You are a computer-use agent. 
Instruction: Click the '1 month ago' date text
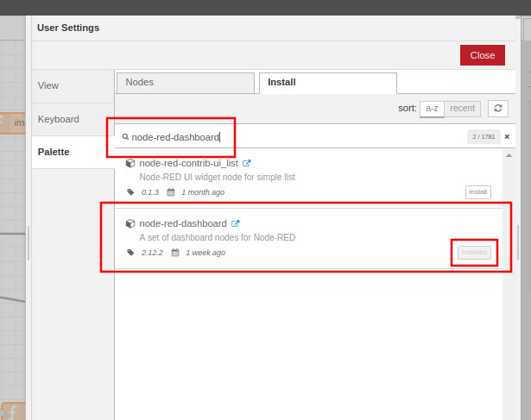click(203, 192)
